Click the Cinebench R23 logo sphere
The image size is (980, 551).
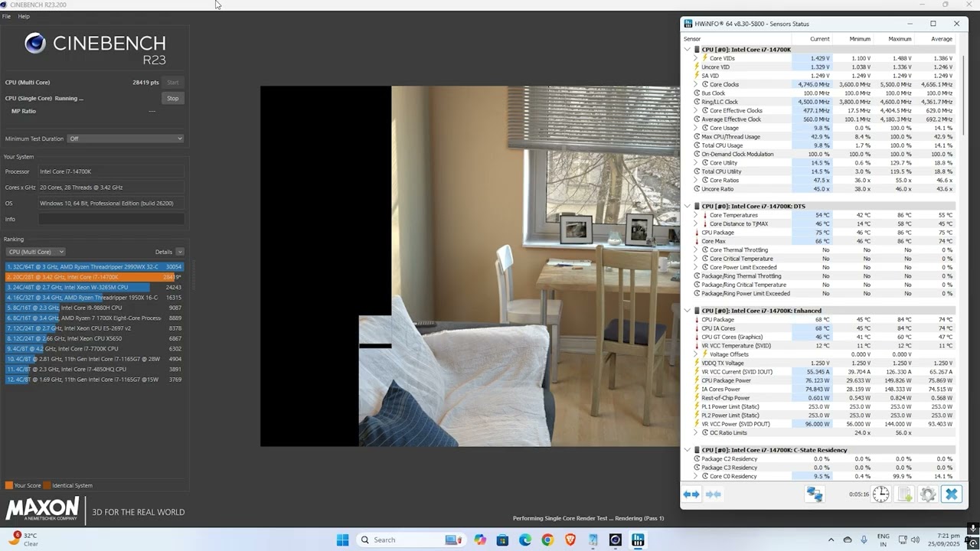(x=35, y=44)
